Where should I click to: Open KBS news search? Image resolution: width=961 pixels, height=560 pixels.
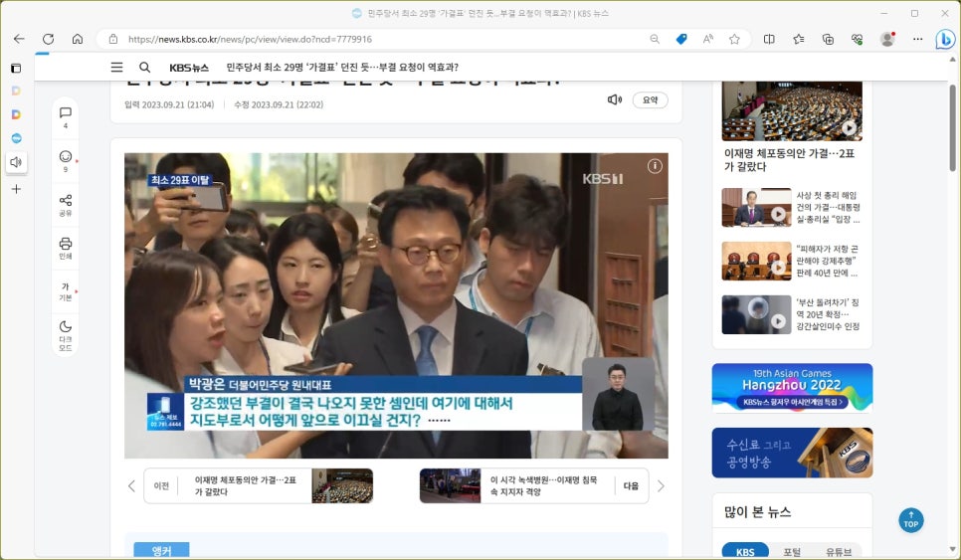tap(144, 67)
